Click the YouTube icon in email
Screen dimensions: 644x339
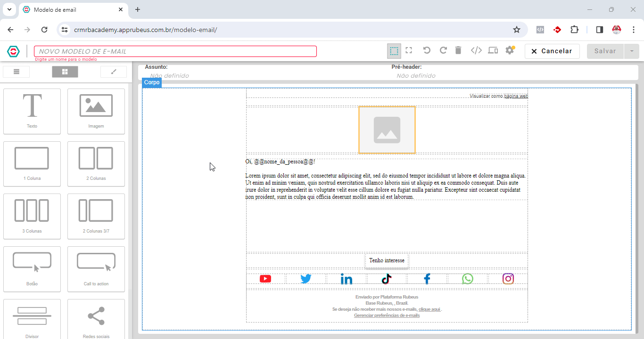[265, 279]
